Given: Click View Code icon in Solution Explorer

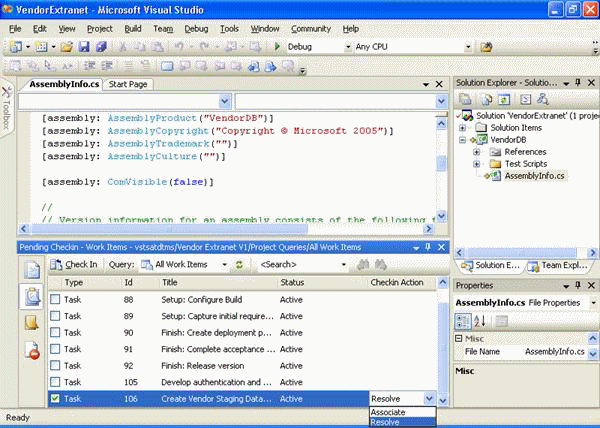Looking at the screenshot, I should (525, 99).
